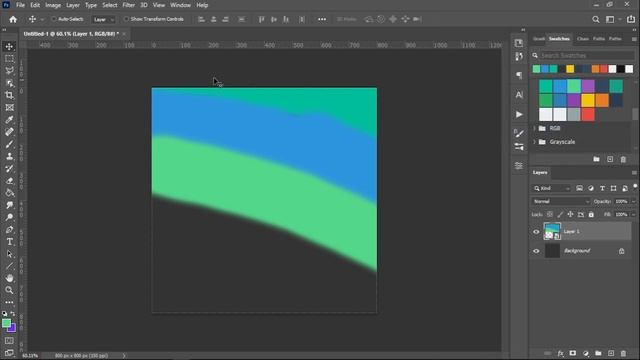Select the Paint Bucket tool
The height and width of the screenshot is (360, 640).
(x=9, y=193)
